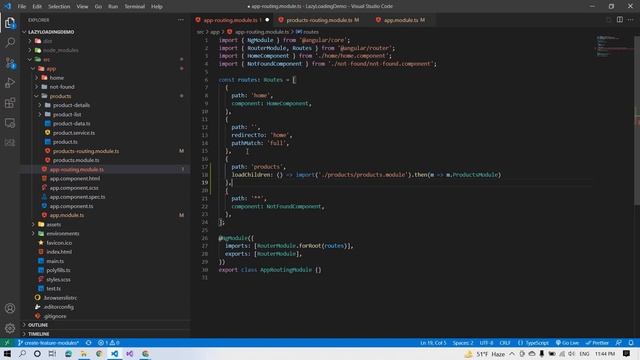Open errors and warnings indicator
The image size is (640, 360).
tap(109, 343)
